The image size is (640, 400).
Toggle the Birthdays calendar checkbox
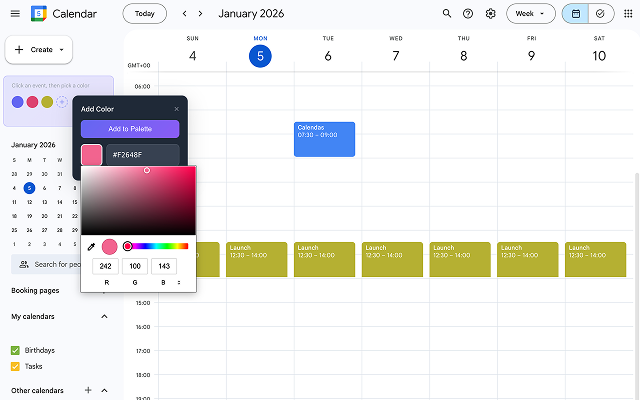click(x=15, y=350)
